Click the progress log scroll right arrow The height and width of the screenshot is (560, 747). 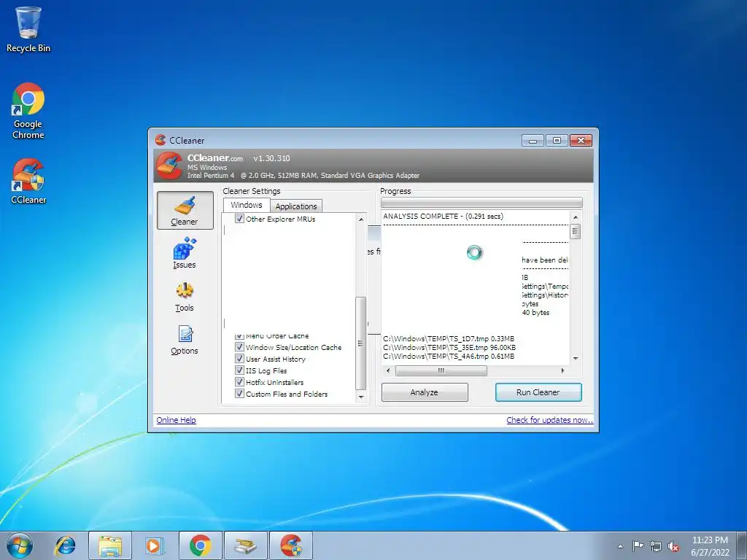pos(562,370)
